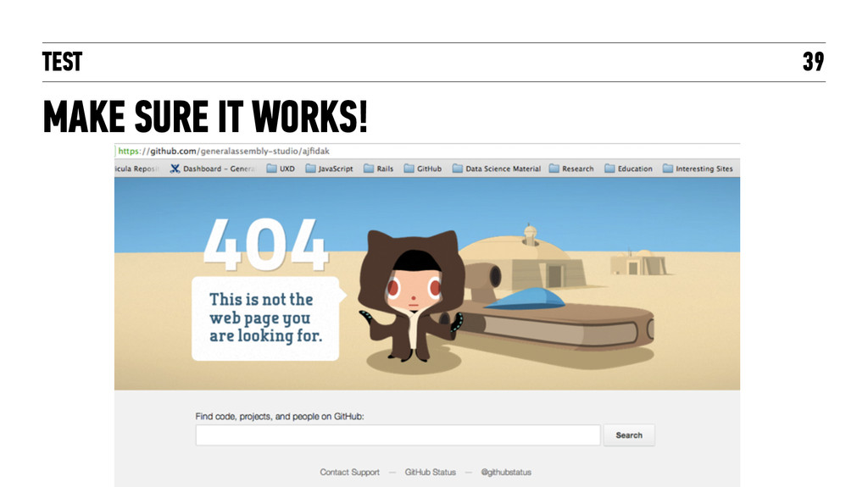Click the partially visible Repos bookmark
The width and height of the screenshot is (868, 487).
click(x=136, y=169)
